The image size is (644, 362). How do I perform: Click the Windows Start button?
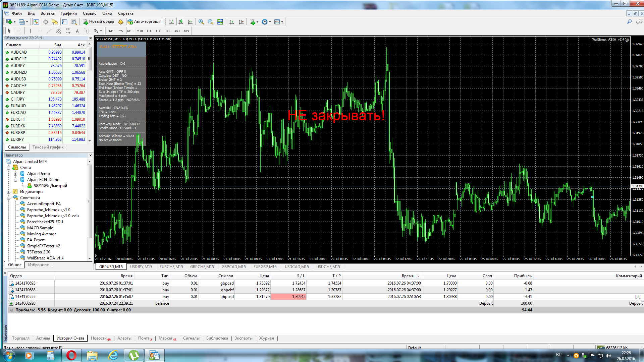click(x=9, y=355)
